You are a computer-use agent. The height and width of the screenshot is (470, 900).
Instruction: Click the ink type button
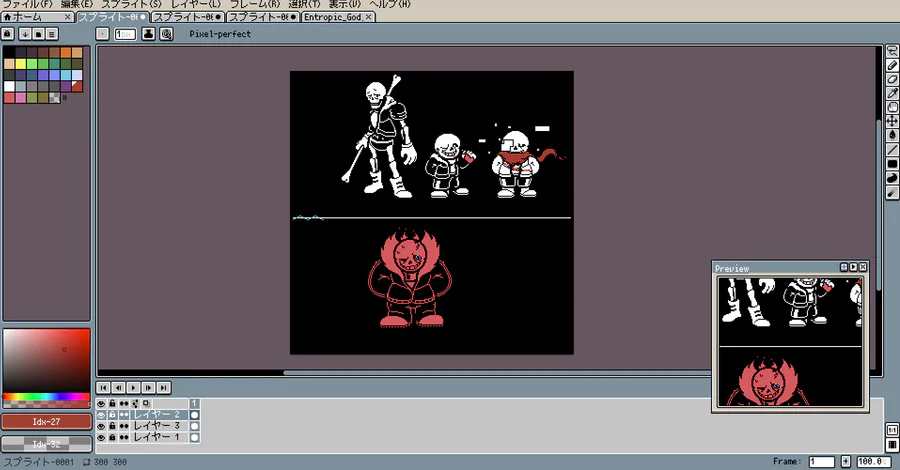tap(148, 34)
